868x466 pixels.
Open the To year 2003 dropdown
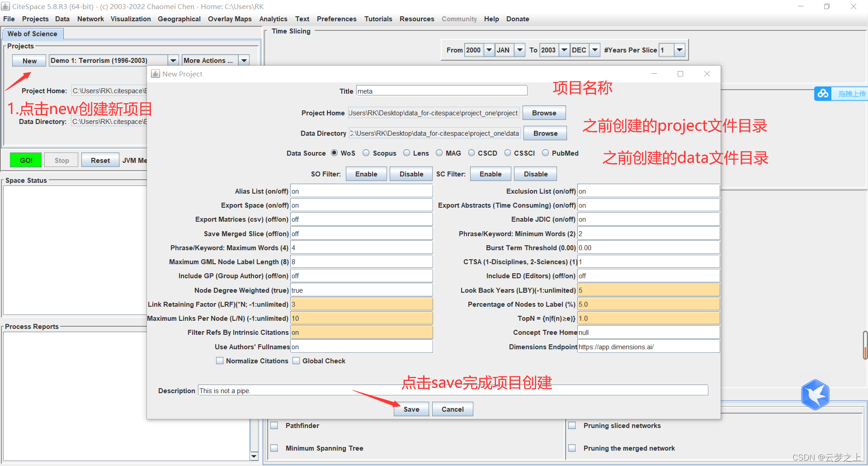[x=564, y=50]
